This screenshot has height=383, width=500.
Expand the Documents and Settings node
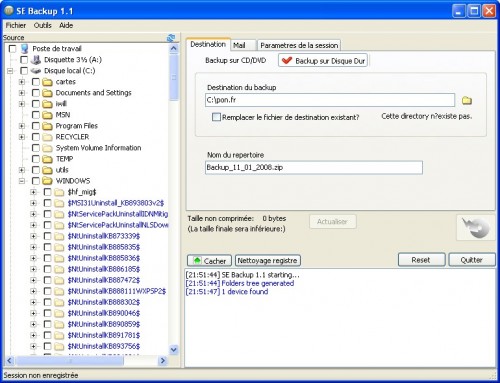click(x=22, y=93)
